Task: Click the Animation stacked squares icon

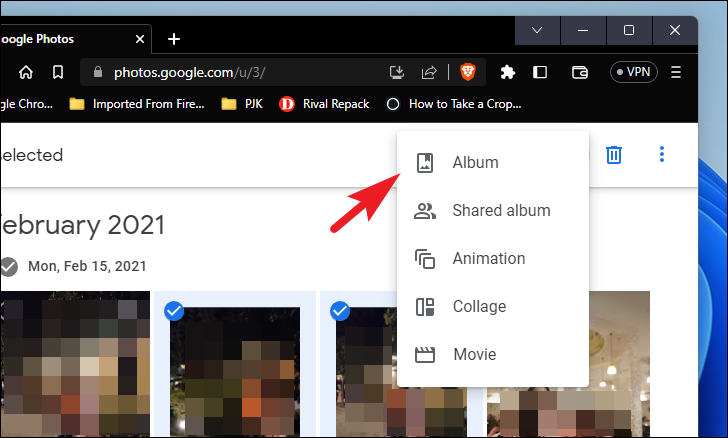Action: (425, 259)
